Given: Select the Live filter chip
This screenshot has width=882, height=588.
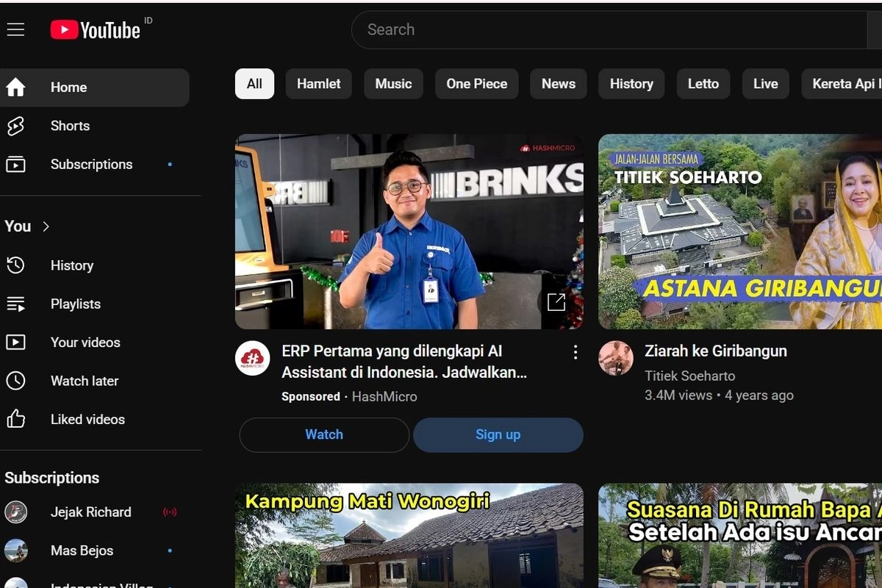Looking at the screenshot, I should pyautogui.click(x=765, y=84).
